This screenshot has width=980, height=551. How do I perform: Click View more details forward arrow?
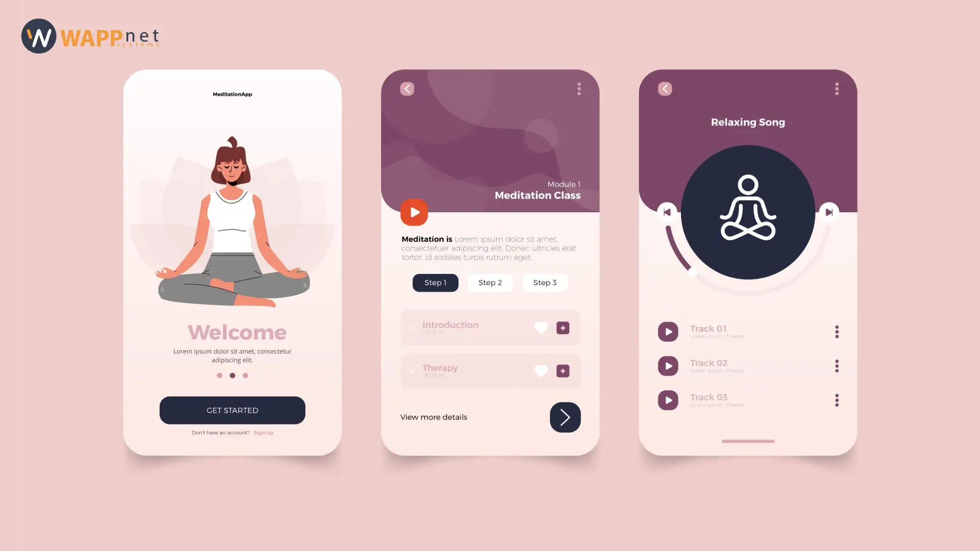(565, 416)
